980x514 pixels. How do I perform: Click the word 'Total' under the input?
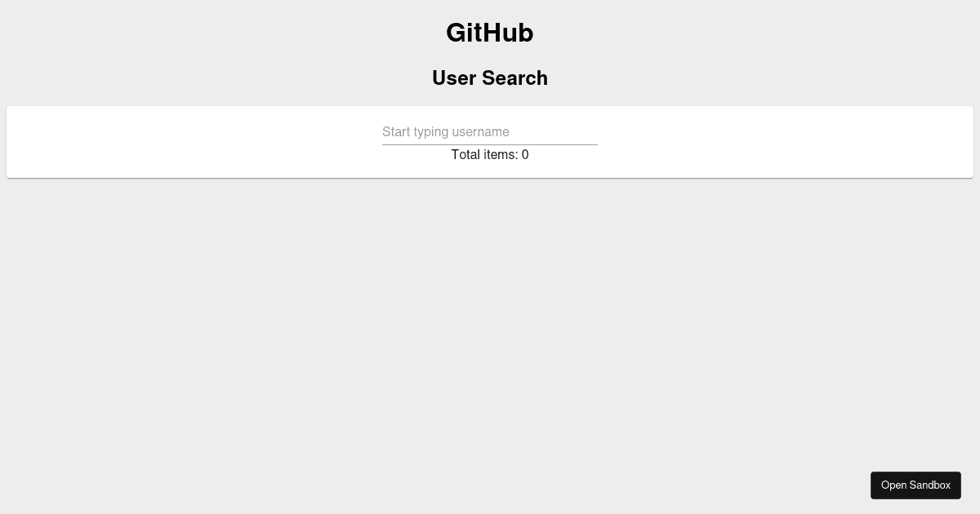click(466, 155)
